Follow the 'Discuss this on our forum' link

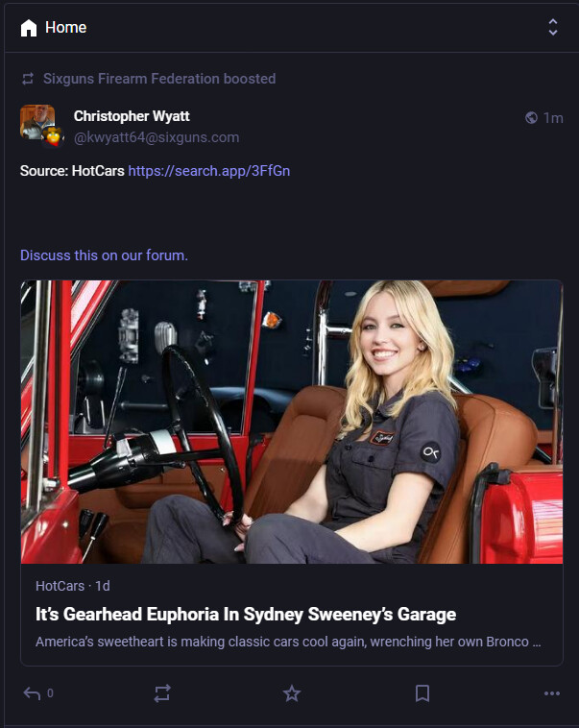point(104,255)
